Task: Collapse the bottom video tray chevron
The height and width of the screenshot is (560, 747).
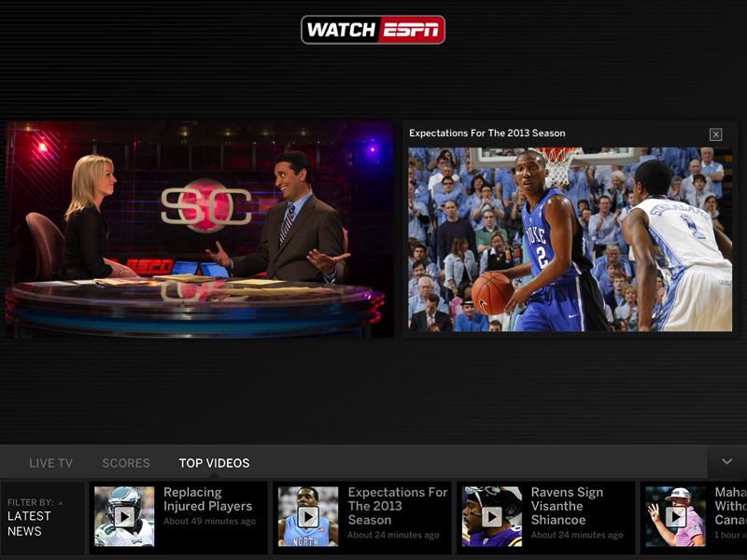Action: [x=727, y=461]
